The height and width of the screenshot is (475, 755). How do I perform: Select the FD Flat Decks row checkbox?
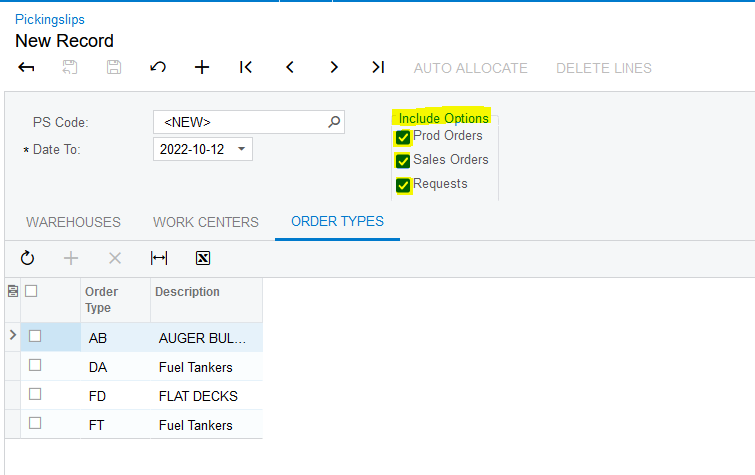(x=35, y=395)
